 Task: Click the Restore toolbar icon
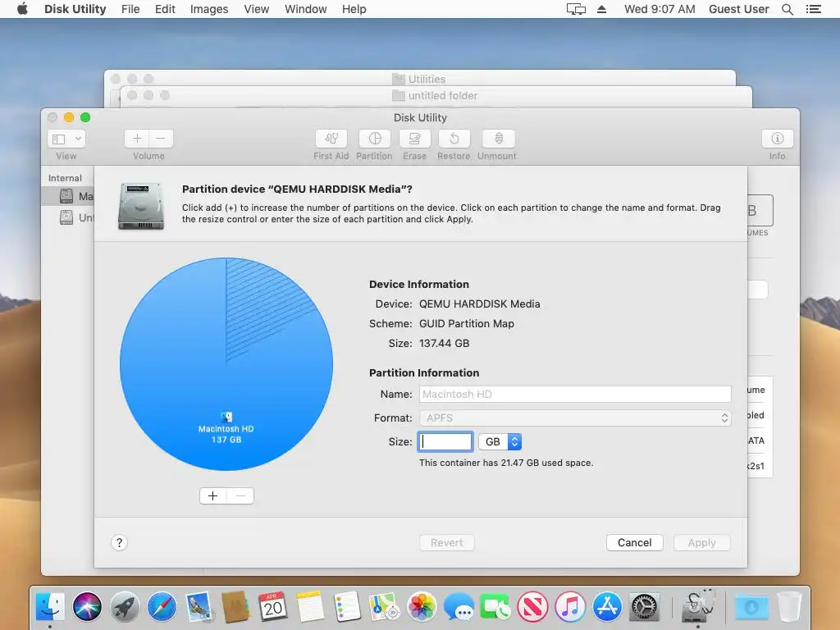pyautogui.click(x=454, y=139)
